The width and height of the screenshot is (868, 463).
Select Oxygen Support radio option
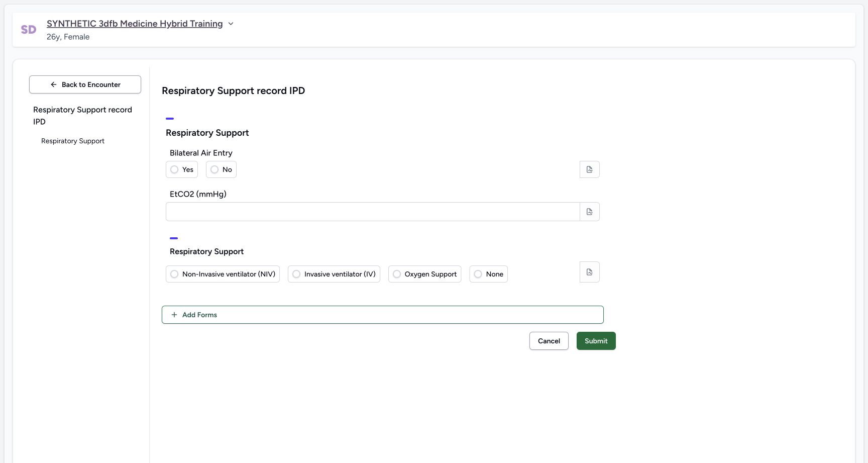[x=424, y=274]
